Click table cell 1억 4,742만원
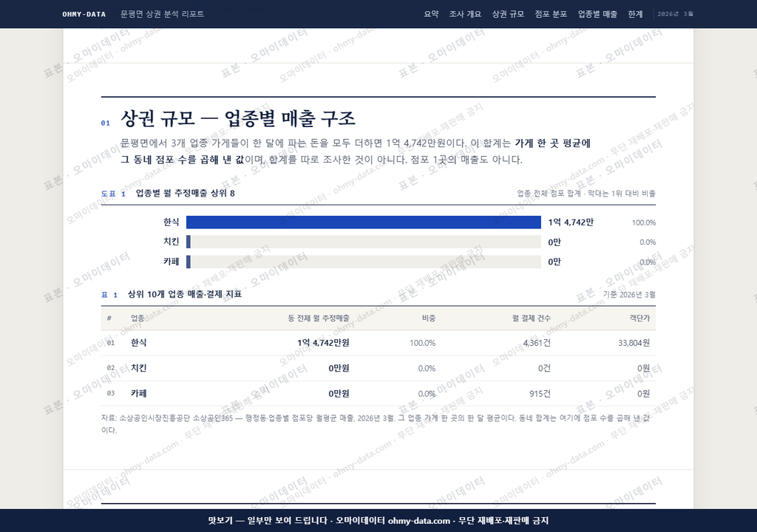This screenshot has height=532, width=757. point(323,343)
